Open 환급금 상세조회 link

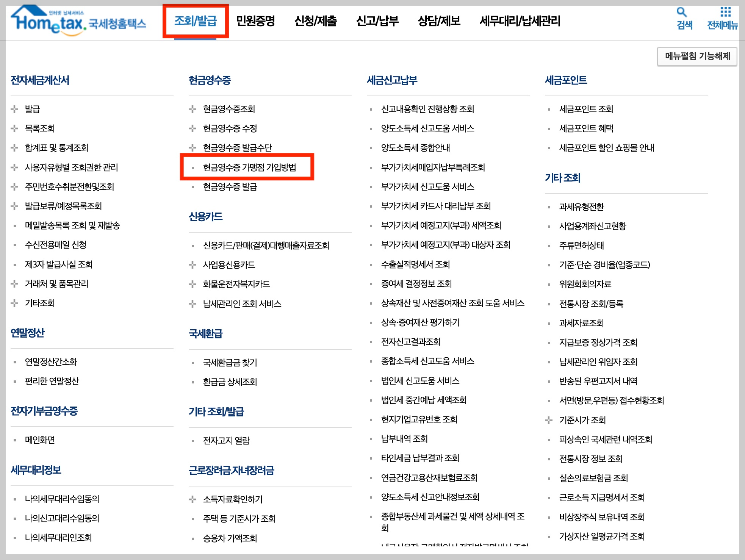(230, 382)
